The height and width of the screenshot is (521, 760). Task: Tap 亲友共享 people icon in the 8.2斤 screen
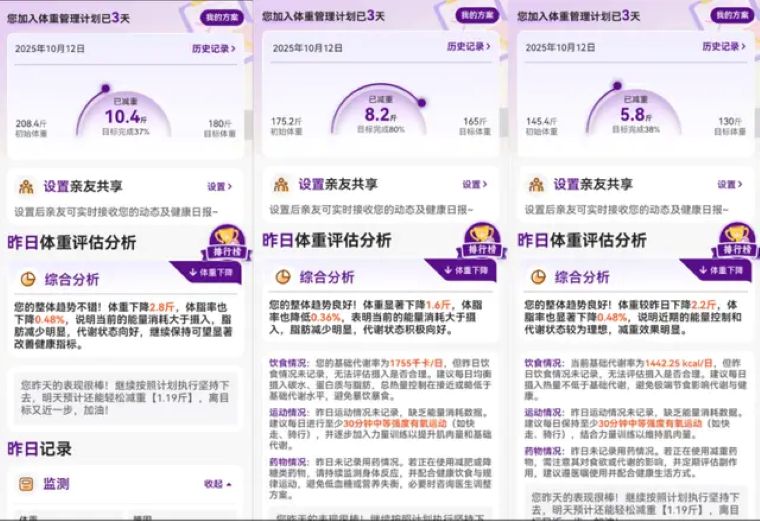pos(281,185)
